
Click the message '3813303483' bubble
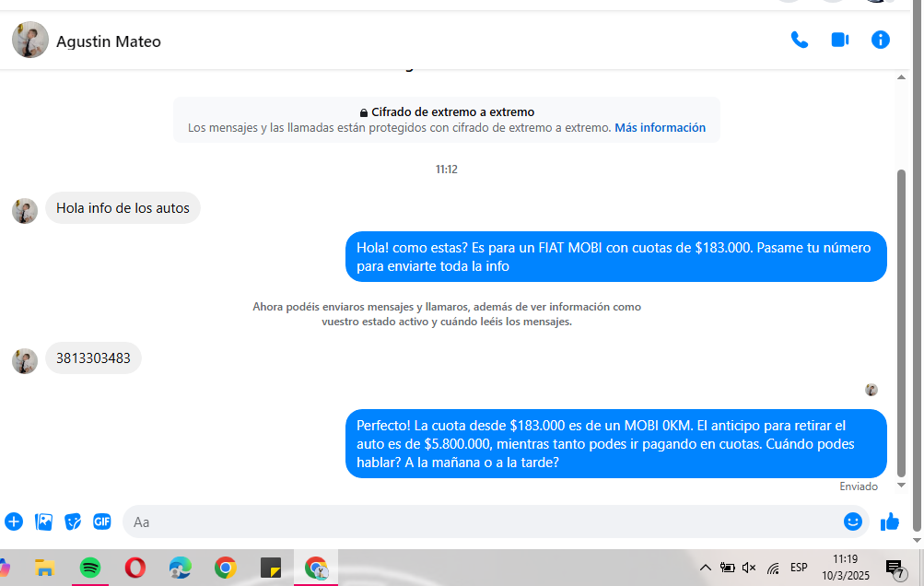click(x=93, y=358)
